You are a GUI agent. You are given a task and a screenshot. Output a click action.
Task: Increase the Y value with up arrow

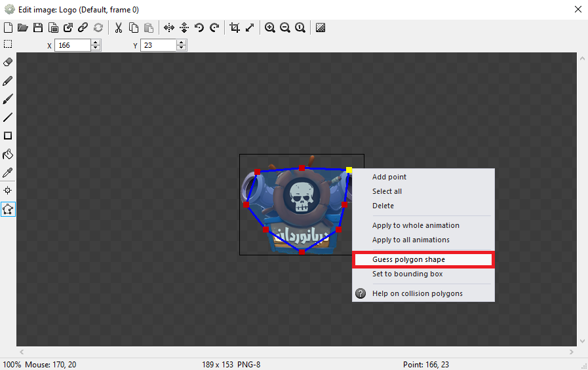click(182, 43)
